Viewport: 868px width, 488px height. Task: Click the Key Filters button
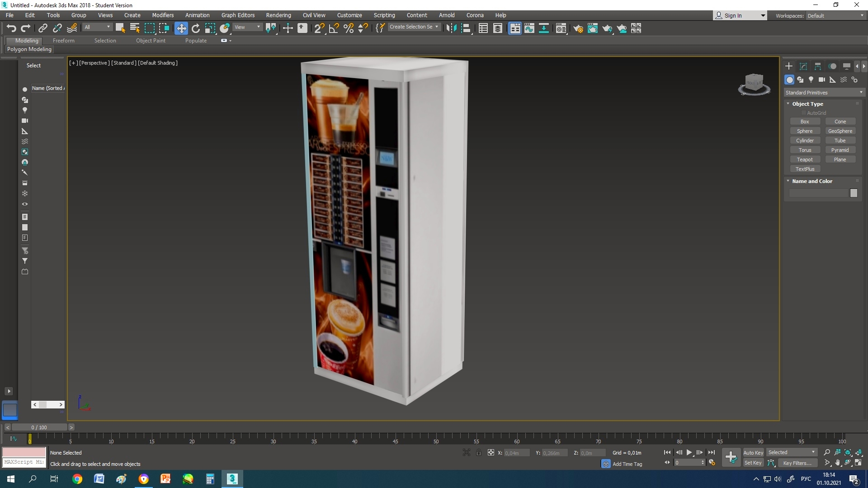[x=797, y=463]
